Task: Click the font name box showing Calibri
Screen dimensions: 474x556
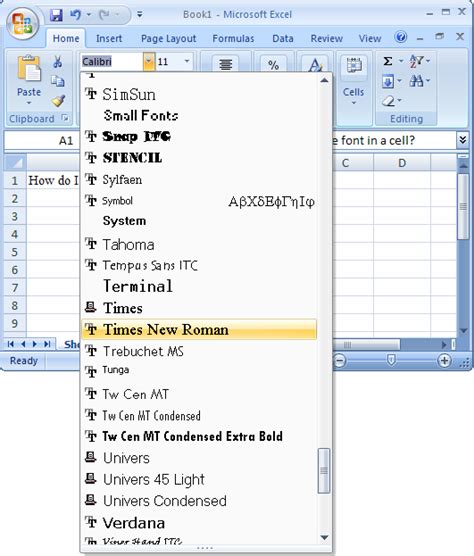Action: pos(112,62)
